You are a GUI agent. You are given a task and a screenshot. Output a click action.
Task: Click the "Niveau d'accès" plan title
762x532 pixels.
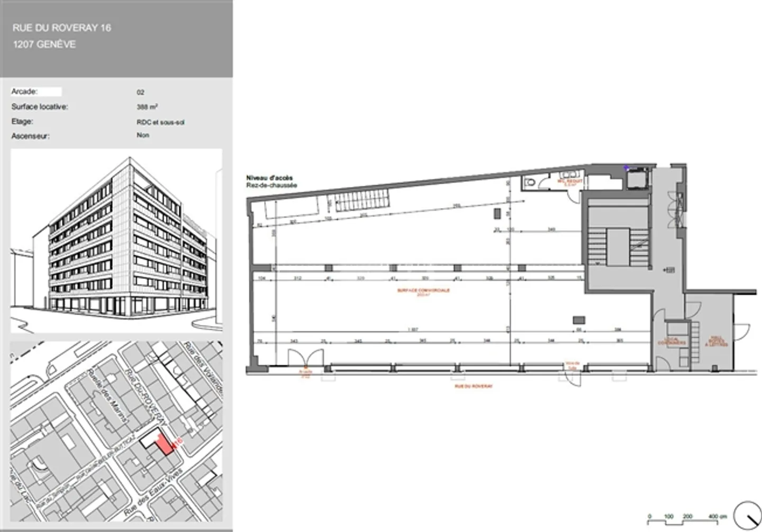pyautogui.click(x=269, y=178)
